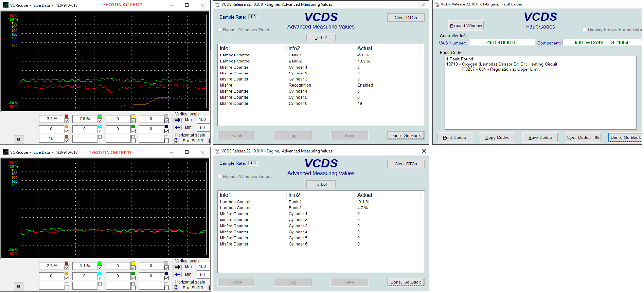Uncheck the red channel checkbox in top scope

click(x=67, y=121)
